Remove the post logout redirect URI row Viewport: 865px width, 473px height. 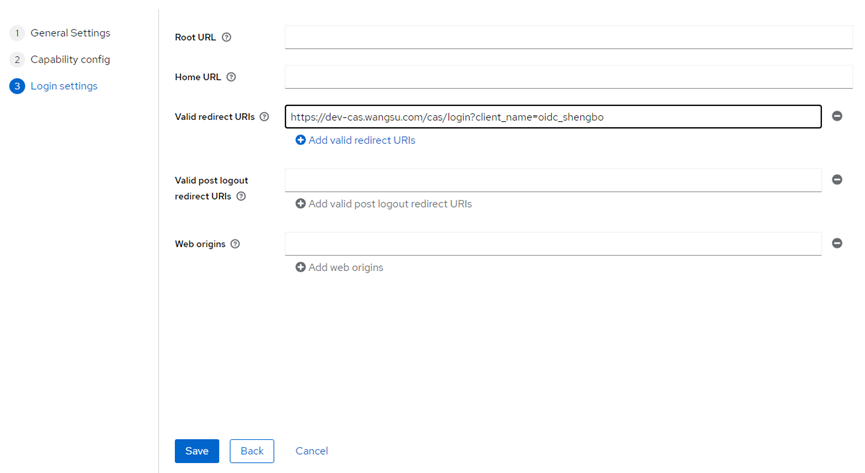coord(837,180)
